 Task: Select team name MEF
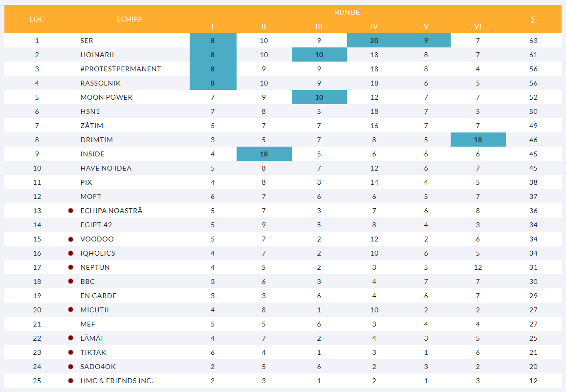coord(87,324)
